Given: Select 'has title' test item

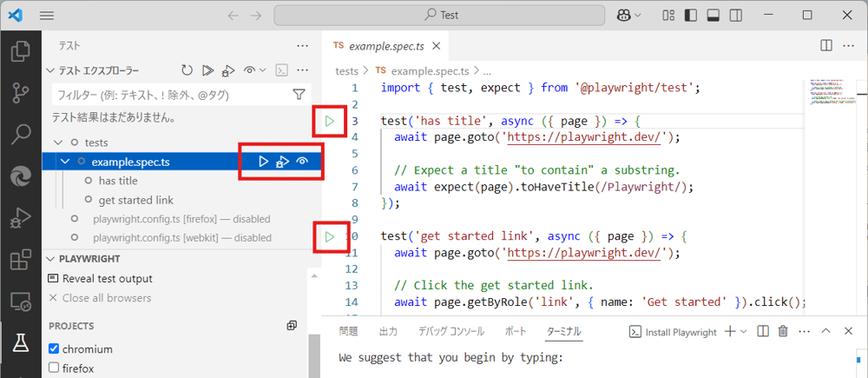Looking at the screenshot, I should (x=118, y=181).
